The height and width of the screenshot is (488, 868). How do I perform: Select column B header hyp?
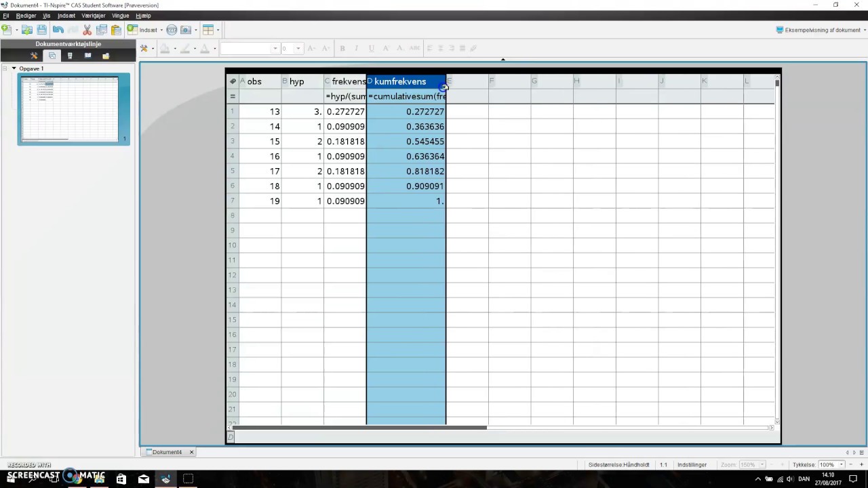tap(302, 81)
